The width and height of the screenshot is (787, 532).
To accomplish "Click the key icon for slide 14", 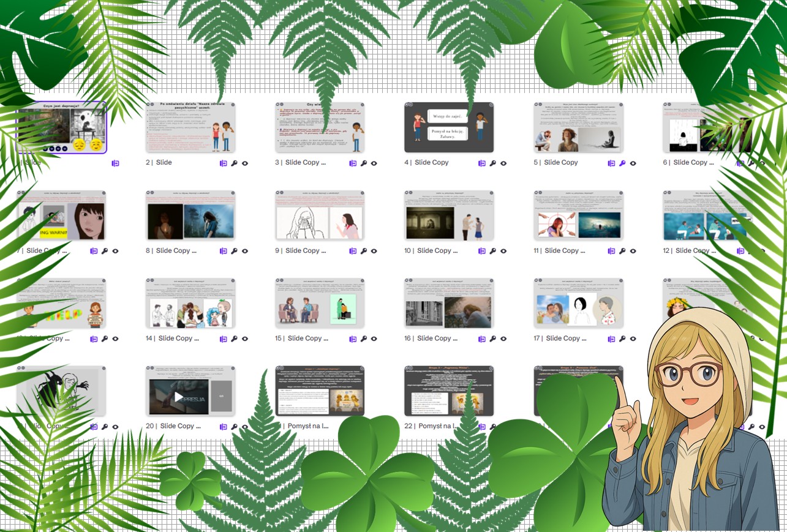I will pyautogui.click(x=234, y=339).
